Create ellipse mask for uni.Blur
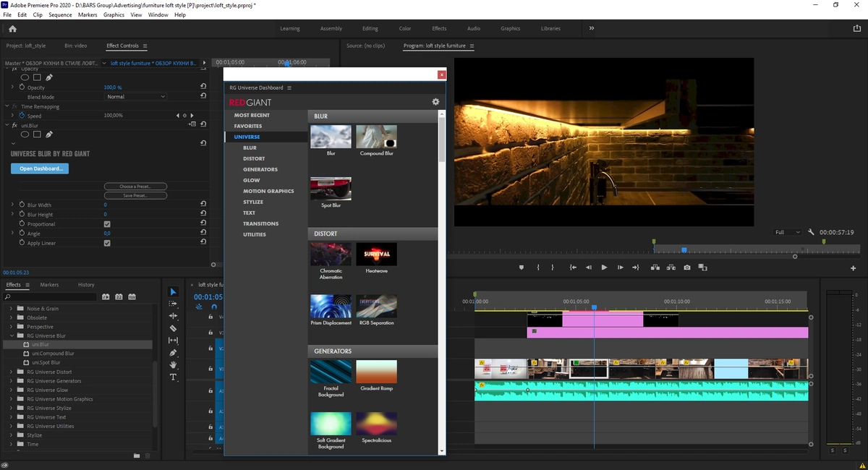 pos(25,134)
